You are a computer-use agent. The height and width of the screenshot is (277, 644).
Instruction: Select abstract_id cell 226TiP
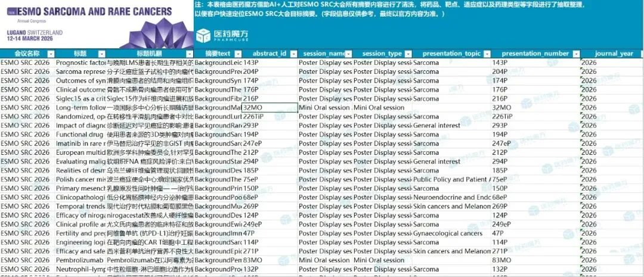coord(270,117)
